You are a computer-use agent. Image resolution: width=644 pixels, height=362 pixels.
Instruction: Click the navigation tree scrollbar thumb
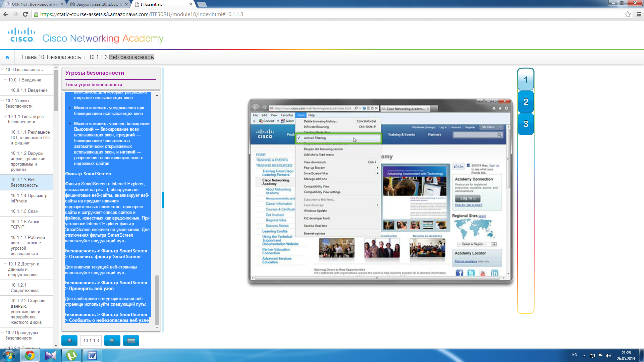click(x=56, y=90)
